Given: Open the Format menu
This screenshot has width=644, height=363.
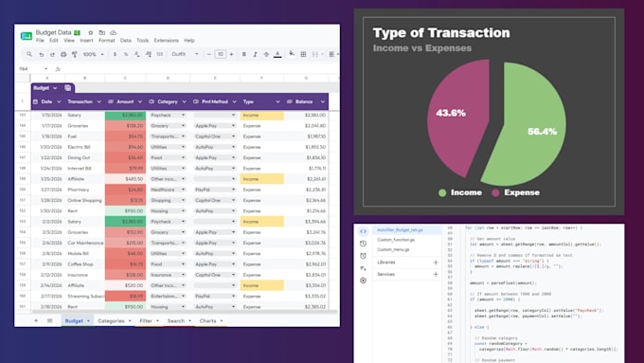Looking at the screenshot, I should pyautogui.click(x=107, y=41).
